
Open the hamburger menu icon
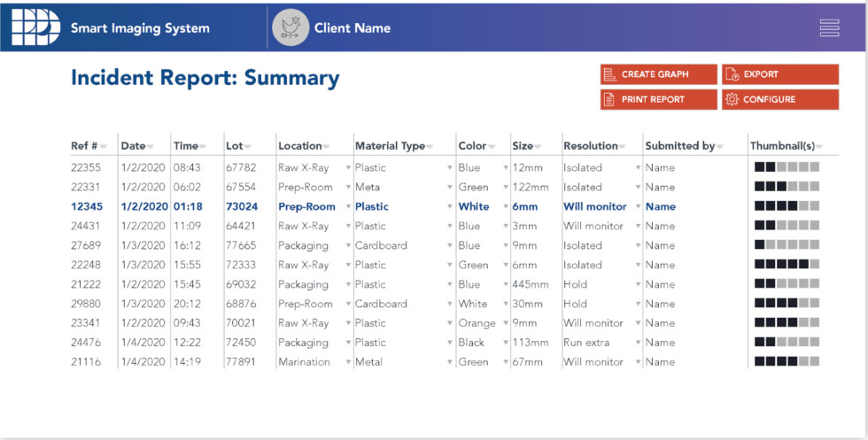pyautogui.click(x=829, y=27)
